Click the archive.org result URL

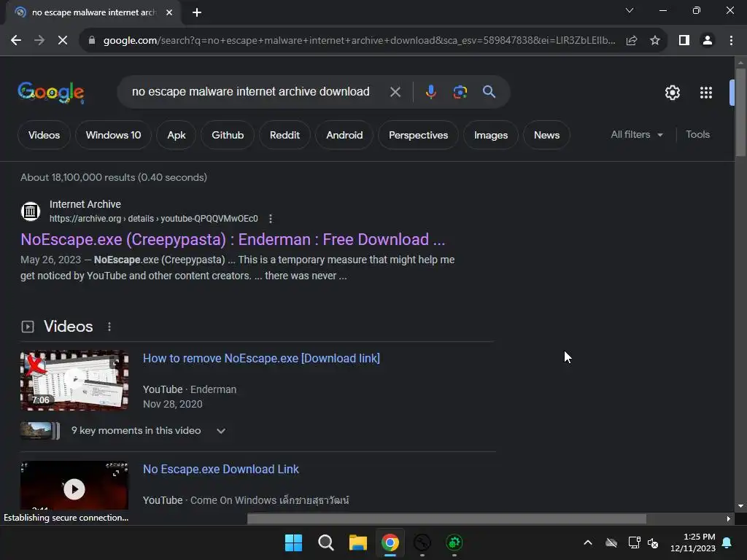click(x=153, y=219)
